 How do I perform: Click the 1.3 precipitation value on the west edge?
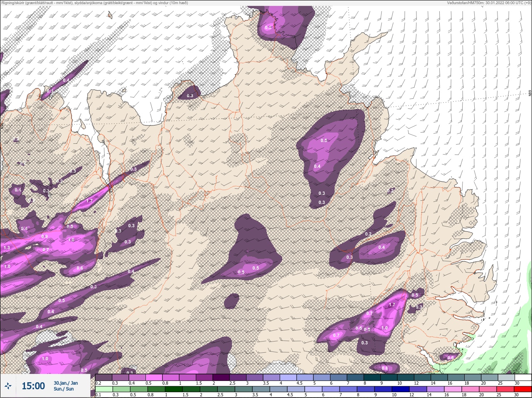tap(7, 248)
